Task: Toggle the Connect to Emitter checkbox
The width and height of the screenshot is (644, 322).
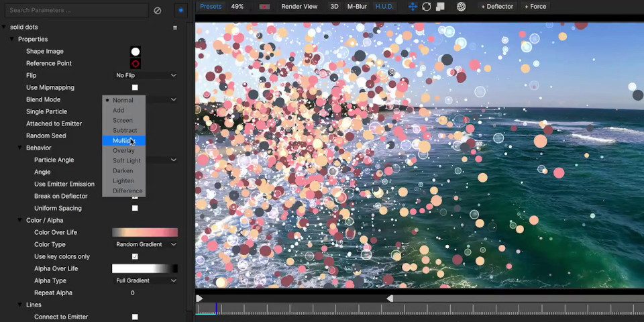Action: (x=135, y=317)
